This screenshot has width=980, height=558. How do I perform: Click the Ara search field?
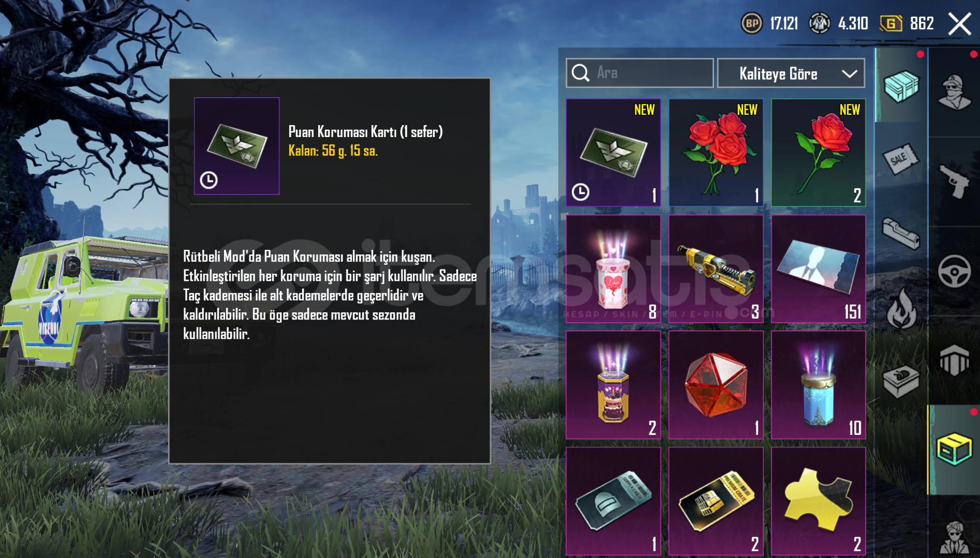(x=640, y=73)
